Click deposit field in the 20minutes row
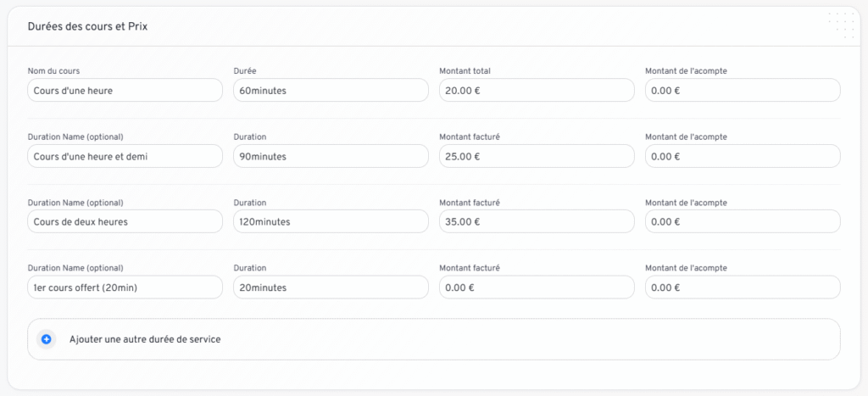Image resolution: width=868 pixels, height=396 pixels. [743, 287]
